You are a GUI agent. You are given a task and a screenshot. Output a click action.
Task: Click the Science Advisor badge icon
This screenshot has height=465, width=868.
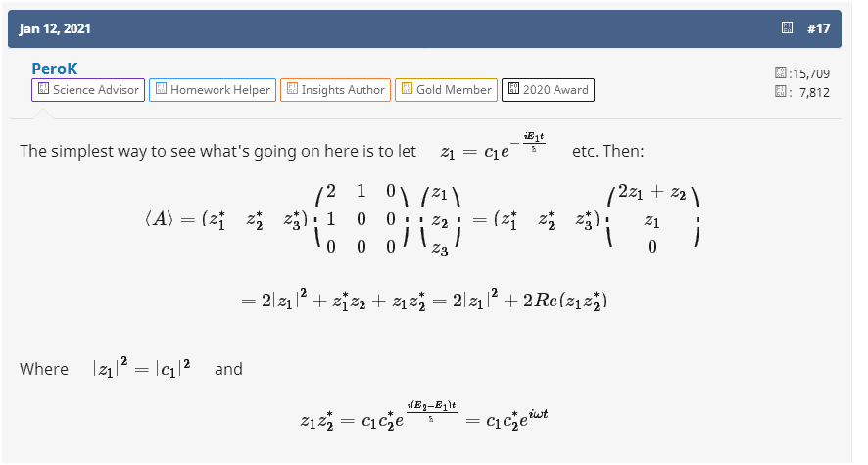click(x=43, y=89)
